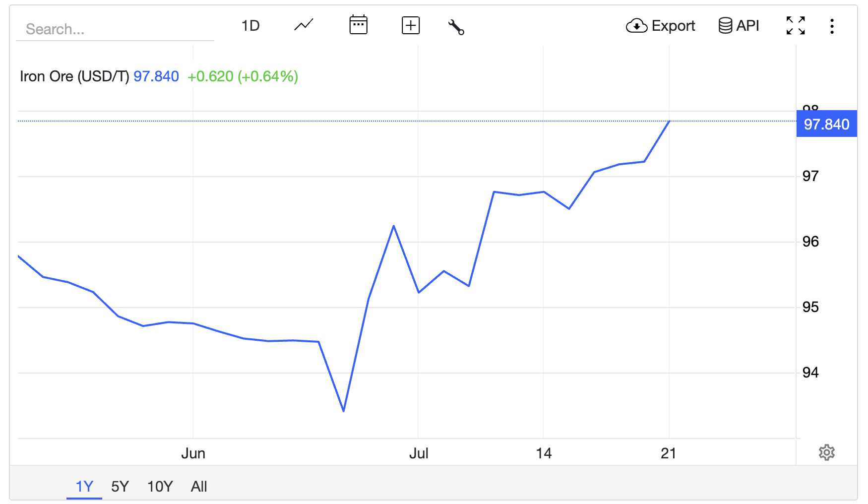Switch to the 10Y time range
This screenshot has height=504, width=868.
(x=160, y=486)
